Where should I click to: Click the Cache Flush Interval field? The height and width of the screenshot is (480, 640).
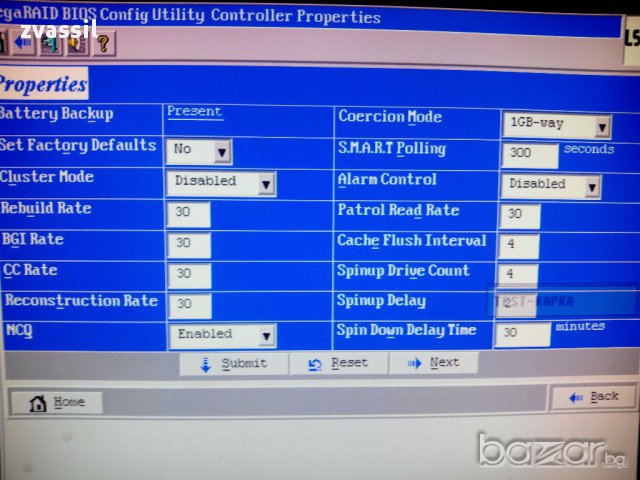click(x=517, y=246)
